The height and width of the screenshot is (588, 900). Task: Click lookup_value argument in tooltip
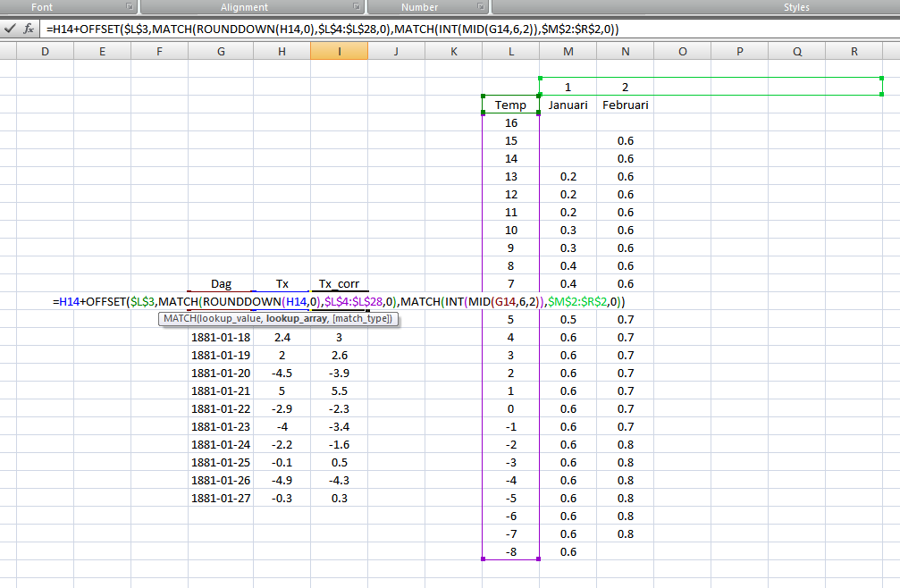(x=231, y=319)
